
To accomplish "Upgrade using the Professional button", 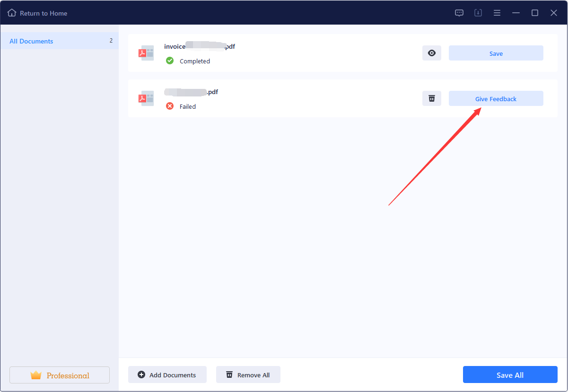I will click(x=59, y=375).
